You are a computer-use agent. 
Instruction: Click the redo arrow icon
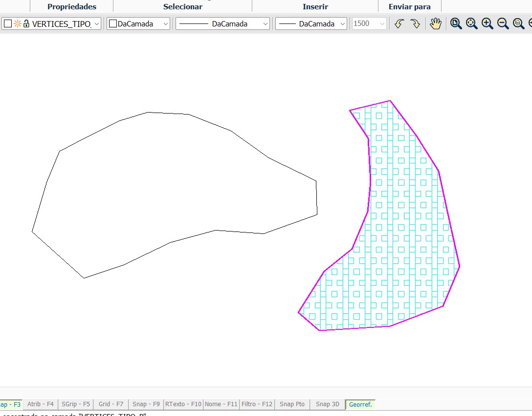tap(415, 23)
